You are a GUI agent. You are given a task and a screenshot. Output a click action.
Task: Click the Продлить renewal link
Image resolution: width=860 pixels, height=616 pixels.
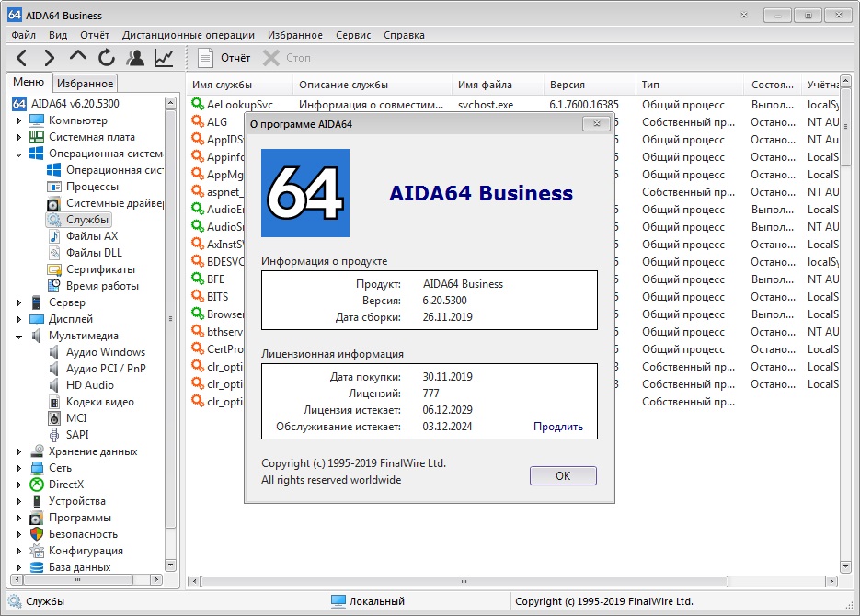tap(557, 427)
